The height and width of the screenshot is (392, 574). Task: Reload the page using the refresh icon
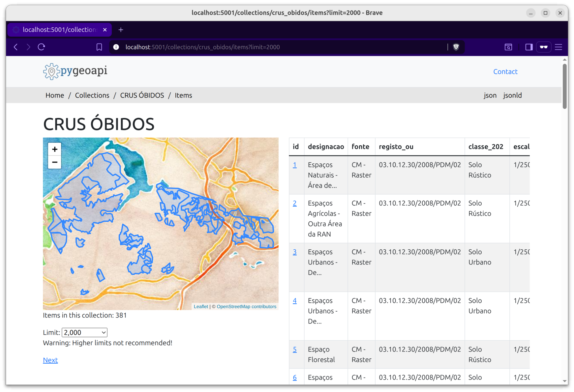tap(42, 47)
